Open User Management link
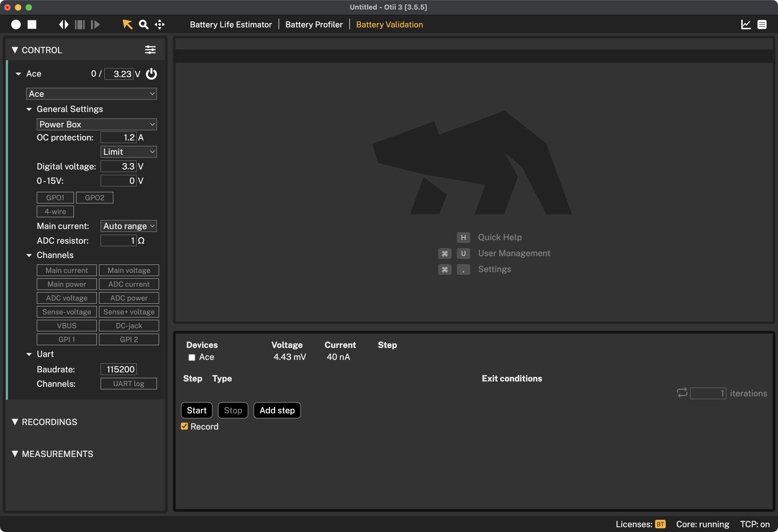Screen dimensions: 778x532 [514, 253]
